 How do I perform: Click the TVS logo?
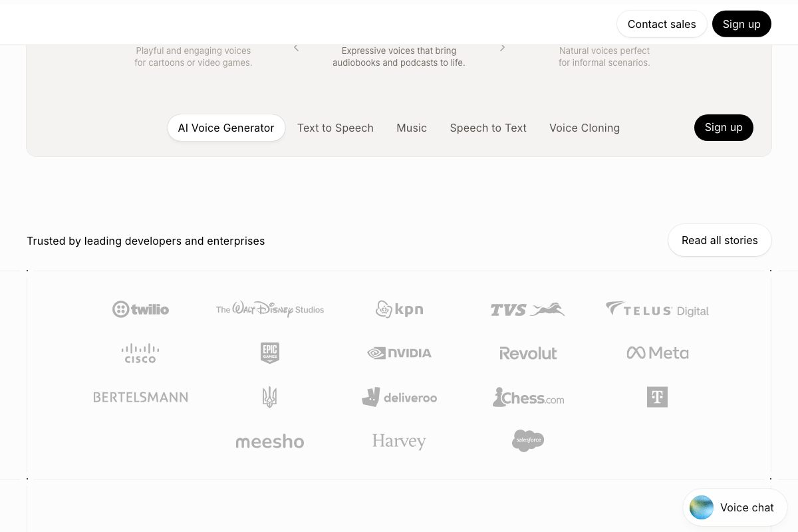point(528,309)
